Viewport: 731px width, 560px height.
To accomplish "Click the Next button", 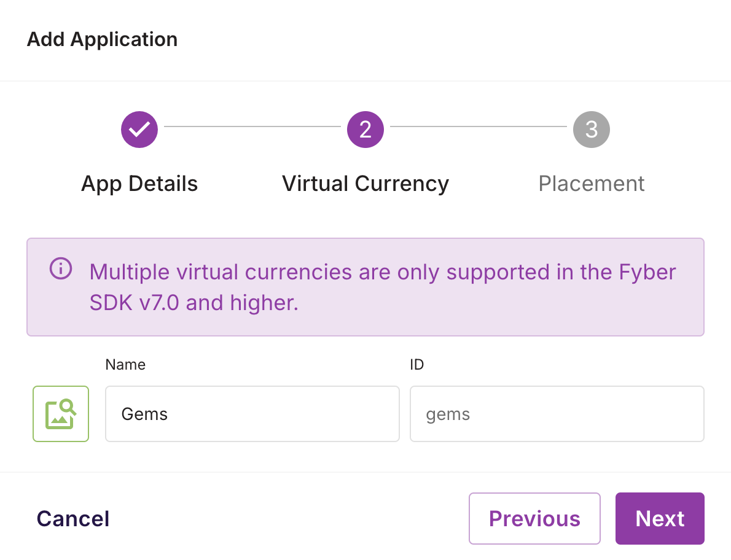I will [x=660, y=518].
